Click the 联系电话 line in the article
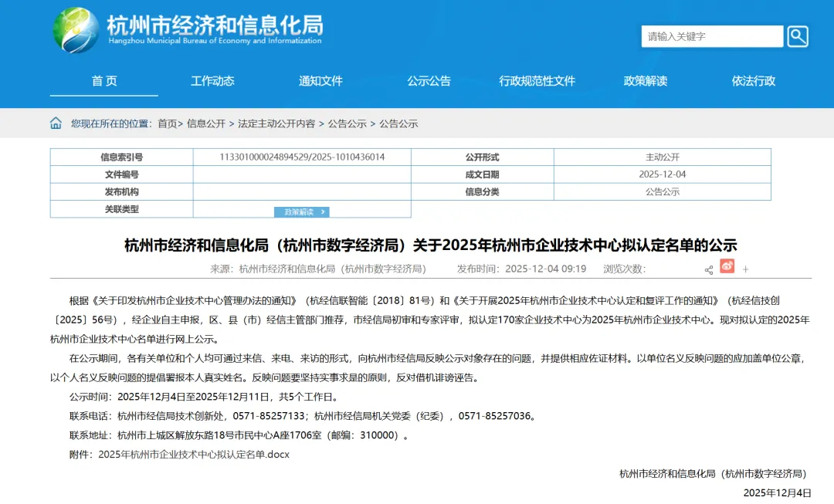The width and height of the screenshot is (834, 504). pos(303,416)
